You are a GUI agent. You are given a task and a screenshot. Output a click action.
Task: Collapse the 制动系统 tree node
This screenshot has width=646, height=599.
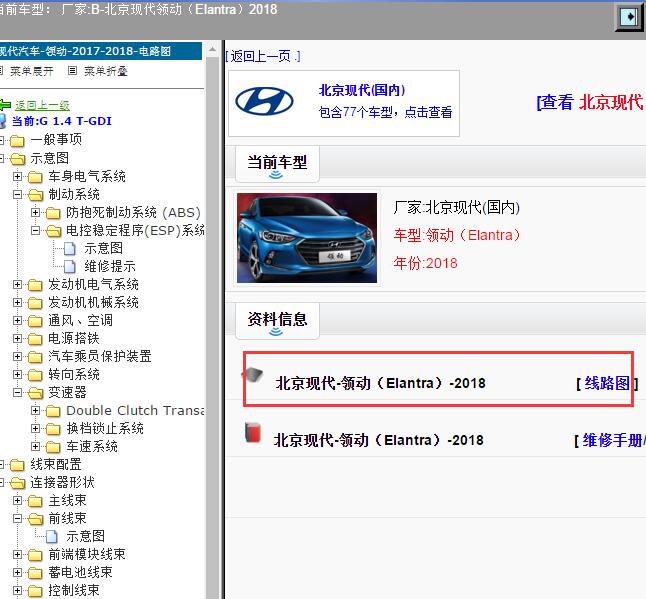click(17, 194)
